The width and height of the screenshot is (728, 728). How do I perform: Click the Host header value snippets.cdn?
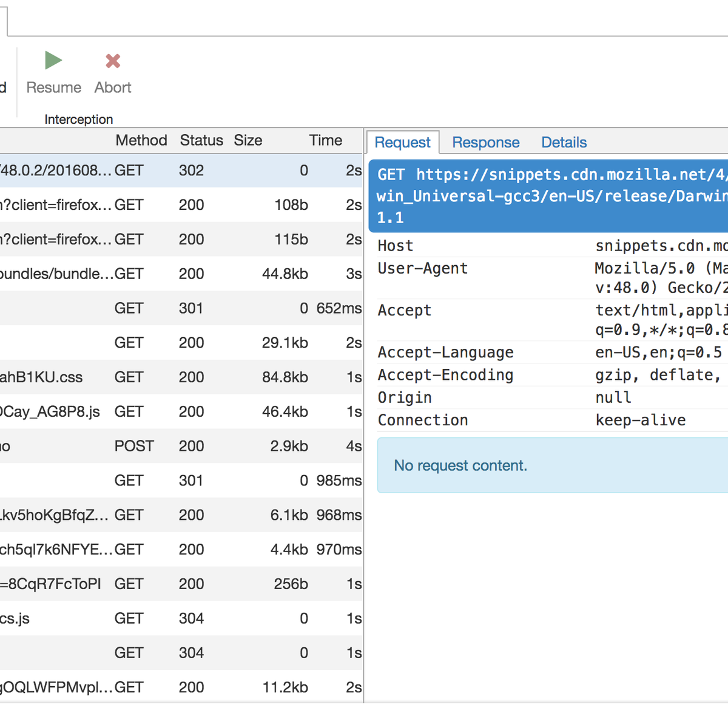661,246
